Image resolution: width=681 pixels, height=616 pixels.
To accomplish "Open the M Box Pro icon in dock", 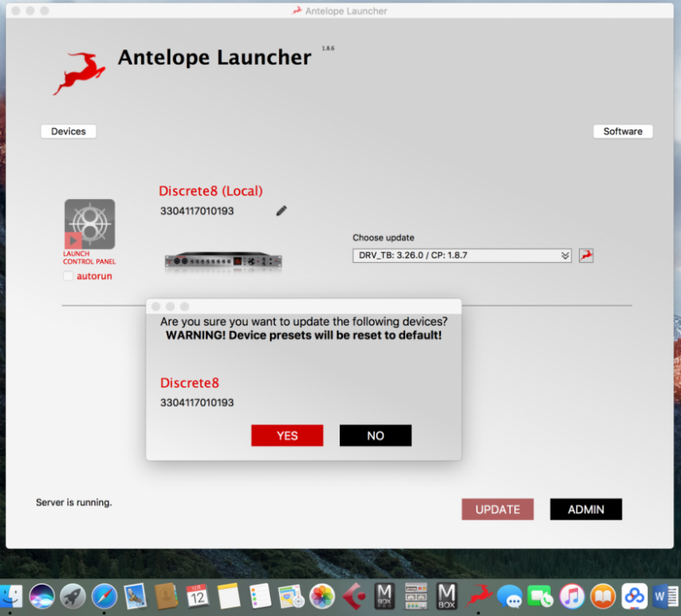I will (385, 596).
